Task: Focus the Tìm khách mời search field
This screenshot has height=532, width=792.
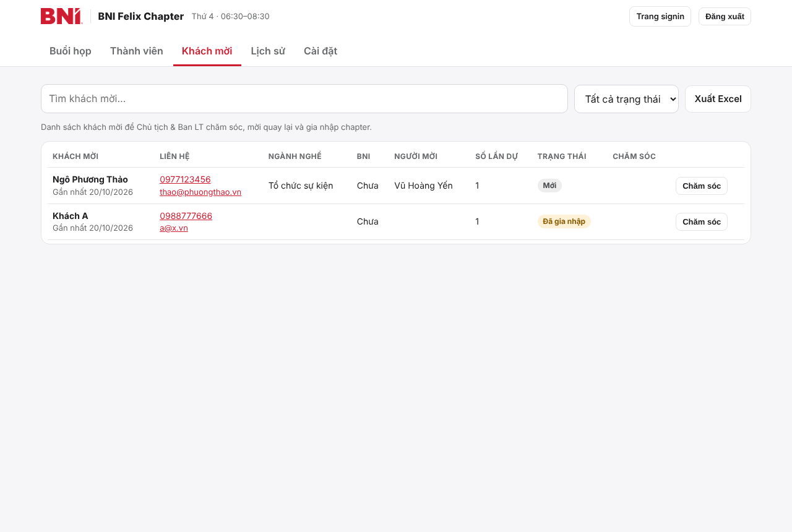Action: point(304,99)
